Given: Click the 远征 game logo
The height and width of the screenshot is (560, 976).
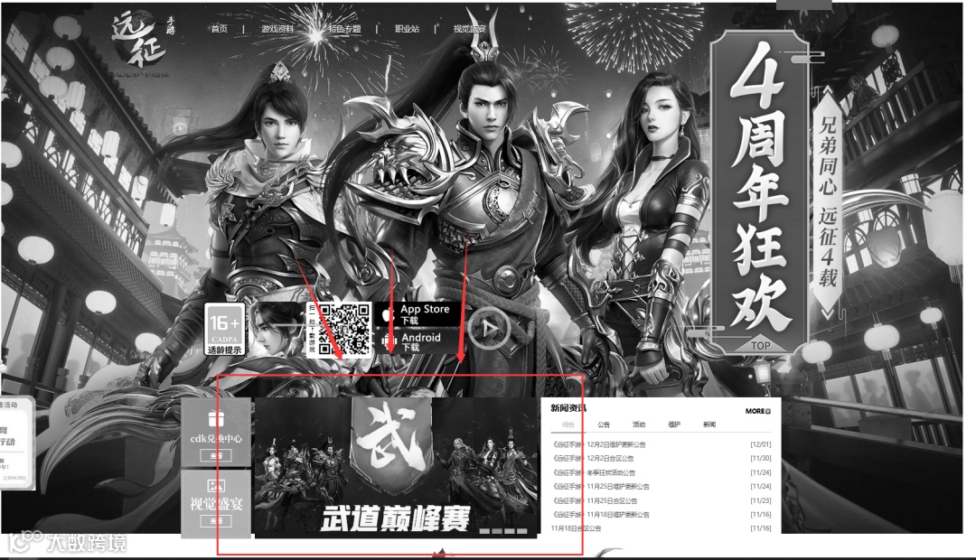Looking at the screenshot, I should tap(142, 41).
